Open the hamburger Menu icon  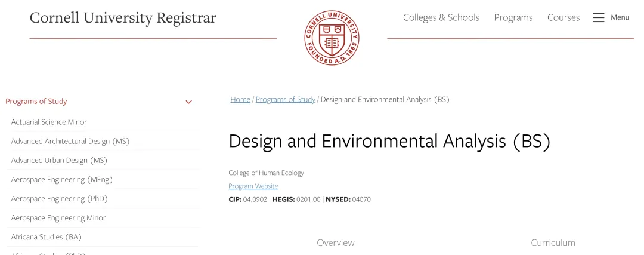pyautogui.click(x=599, y=18)
